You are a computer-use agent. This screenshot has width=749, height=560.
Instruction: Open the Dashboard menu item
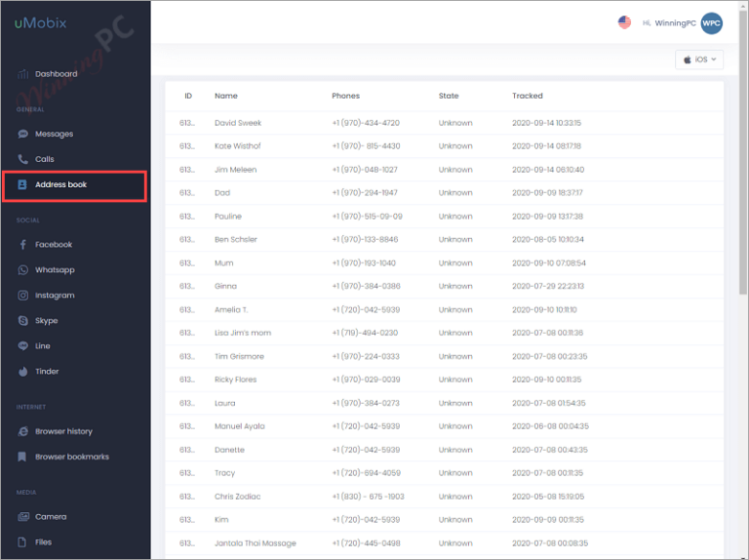(56, 74)
